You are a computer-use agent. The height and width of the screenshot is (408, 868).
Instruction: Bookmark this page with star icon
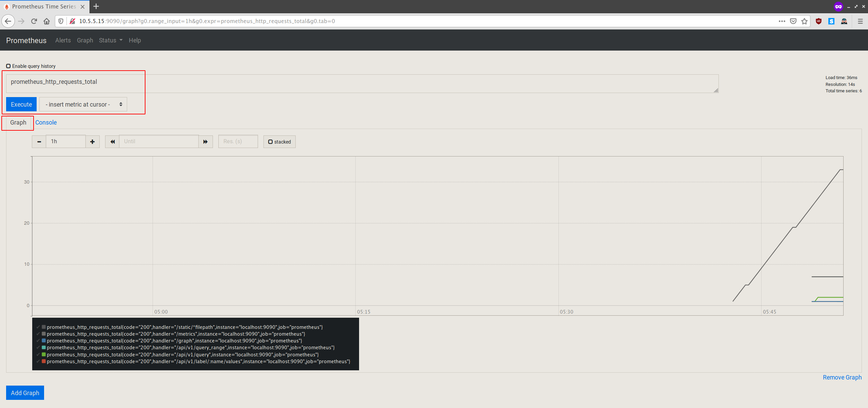[x=804, y=21]
